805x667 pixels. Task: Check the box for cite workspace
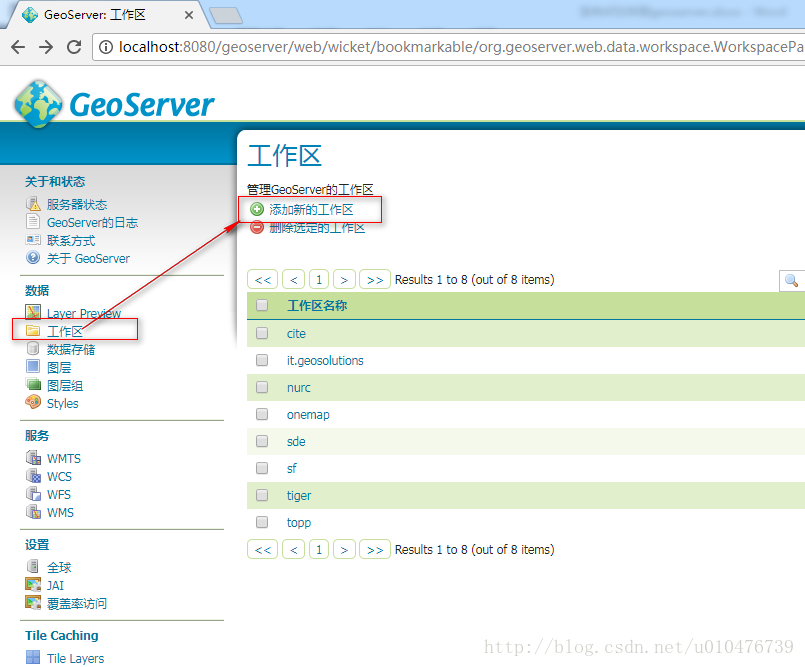[x=262, y=333]
